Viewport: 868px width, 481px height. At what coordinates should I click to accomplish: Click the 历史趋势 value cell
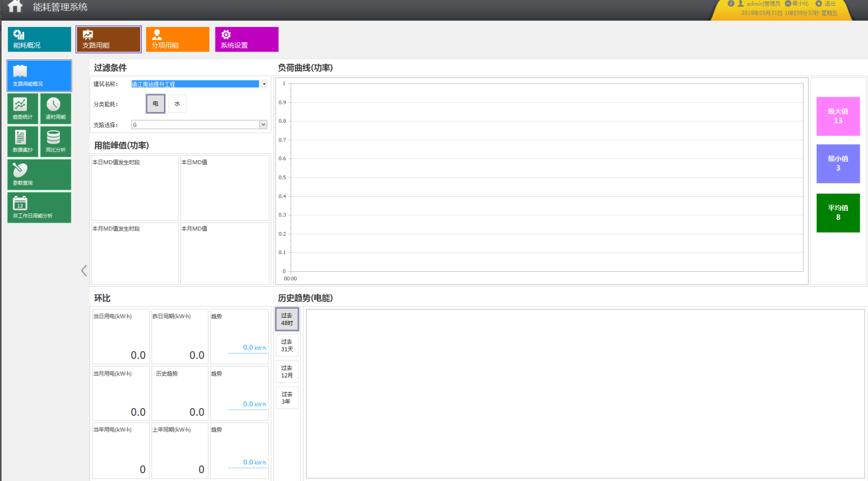click(180, 393)
